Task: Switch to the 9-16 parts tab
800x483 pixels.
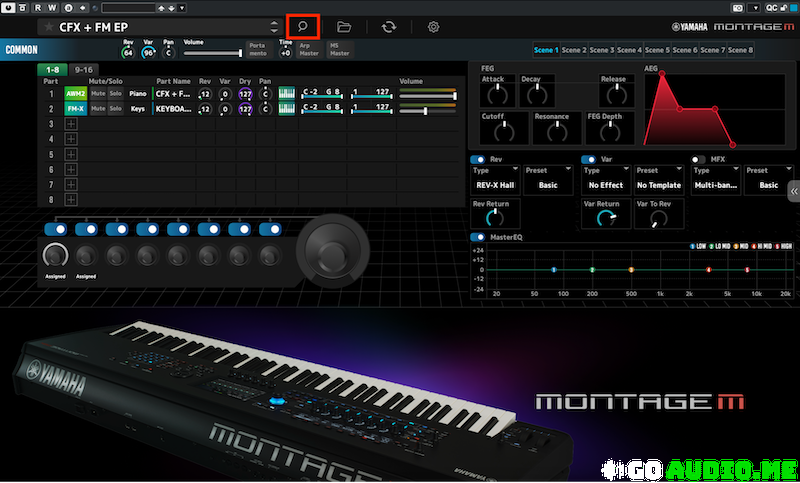Action: click(x=83, y=68)
